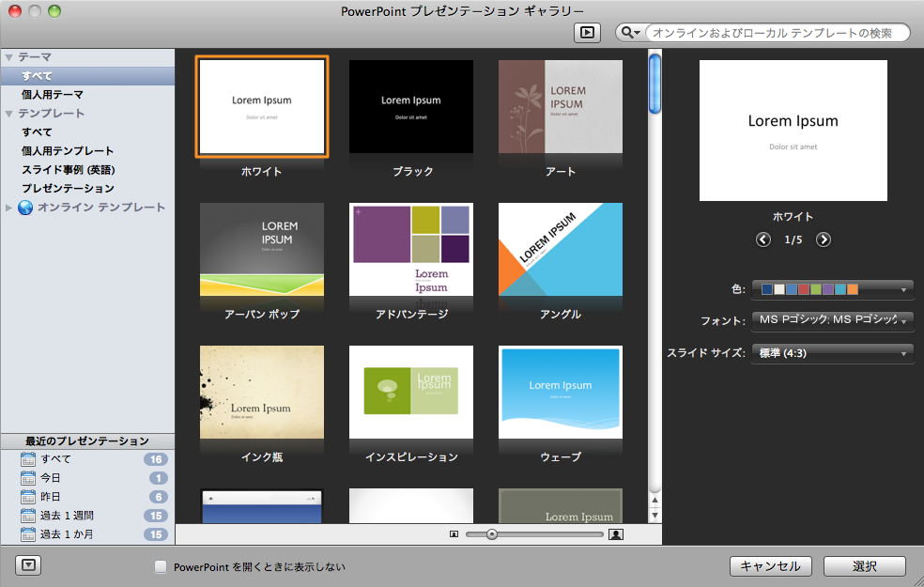
Task: Click calendar icon beside 昨日
Action: click(x=27, y=496)
